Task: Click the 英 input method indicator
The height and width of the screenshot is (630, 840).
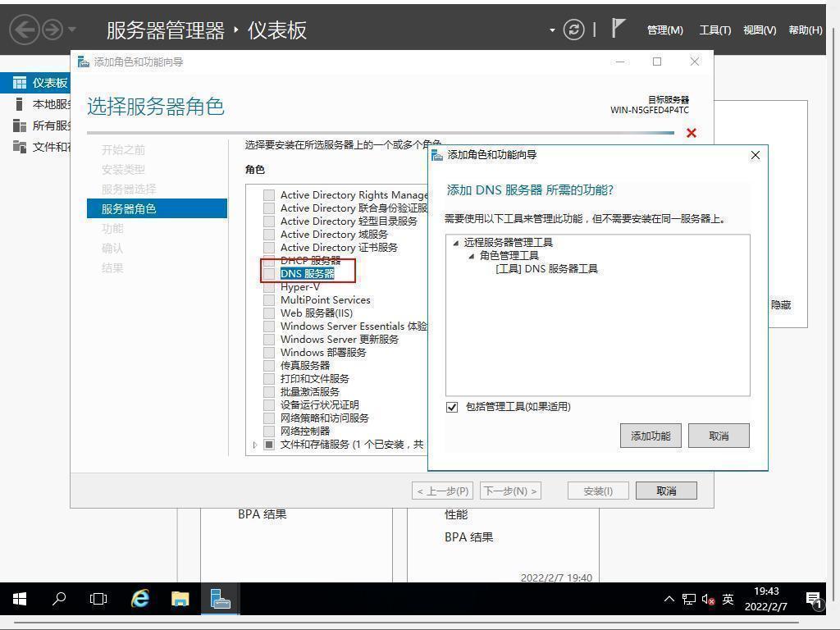Action: 728,599
